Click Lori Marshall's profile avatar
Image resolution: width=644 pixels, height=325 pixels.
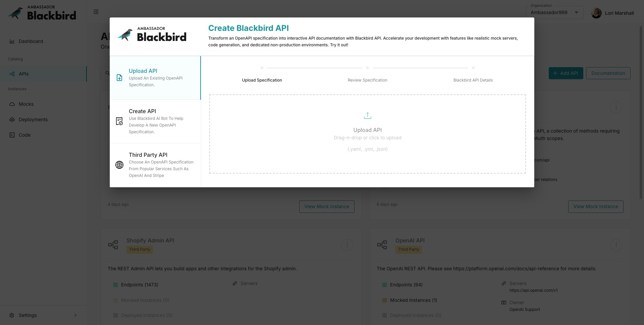point(596,13)
